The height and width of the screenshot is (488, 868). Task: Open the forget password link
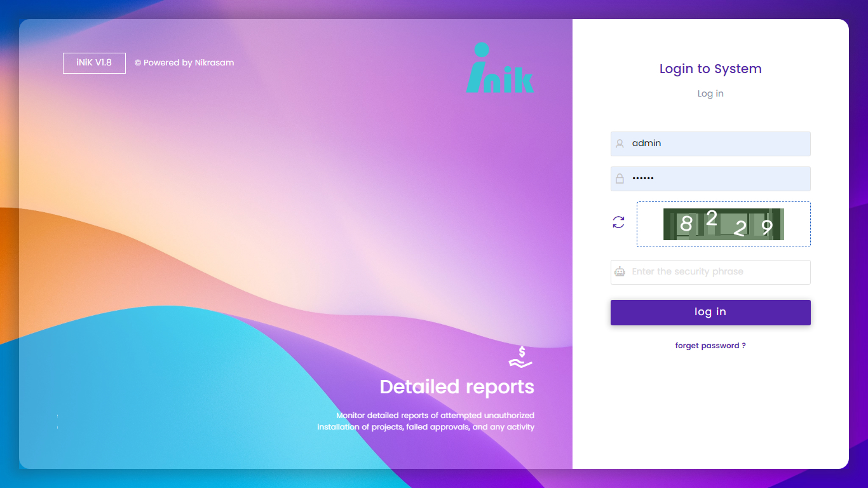710,346
